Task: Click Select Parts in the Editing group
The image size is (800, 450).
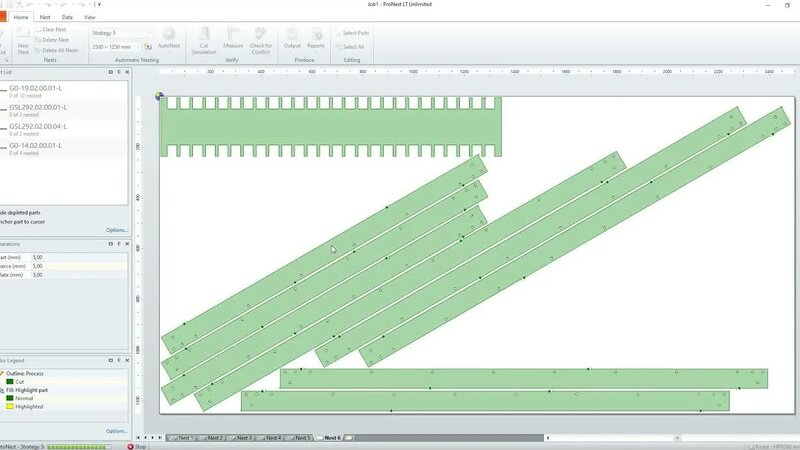Action: click(x=352, y=33)
